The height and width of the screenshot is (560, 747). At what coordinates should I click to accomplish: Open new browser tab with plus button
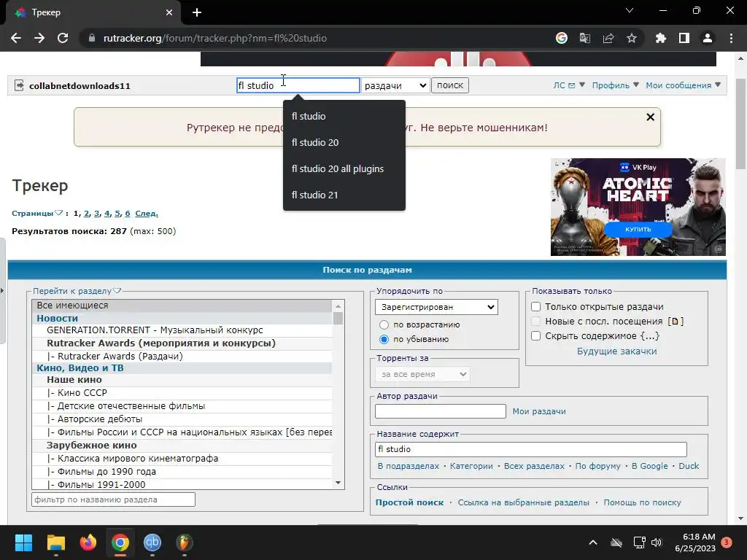pyautogui.click(x=197, y=12)
